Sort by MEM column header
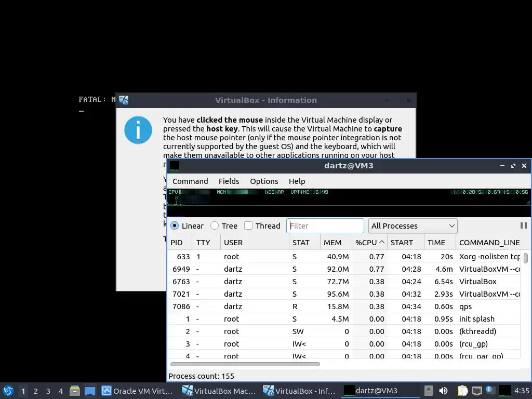The image size is (532, 399). point(336,243)
